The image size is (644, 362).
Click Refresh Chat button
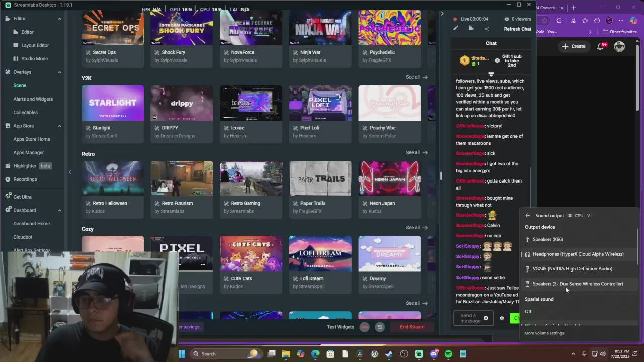click(517, 29)
